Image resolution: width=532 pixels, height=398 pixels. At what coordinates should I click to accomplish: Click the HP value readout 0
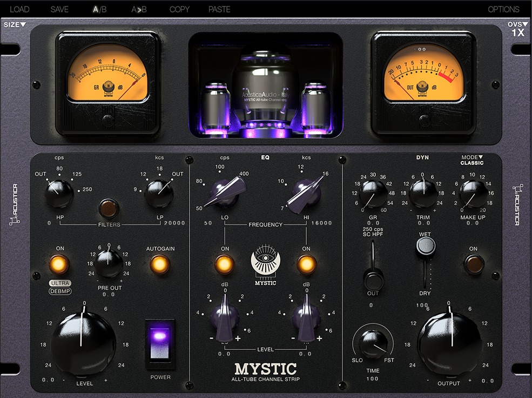(x=49, y=223)
